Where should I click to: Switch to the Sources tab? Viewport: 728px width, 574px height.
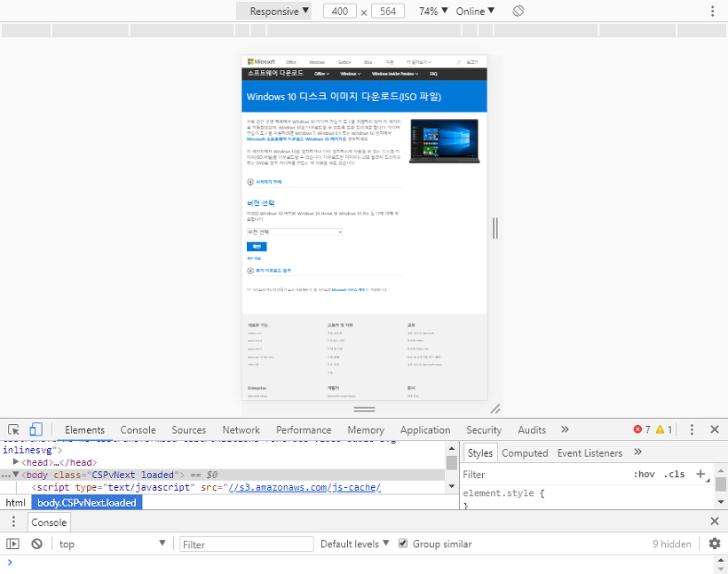tap(188, 429)
